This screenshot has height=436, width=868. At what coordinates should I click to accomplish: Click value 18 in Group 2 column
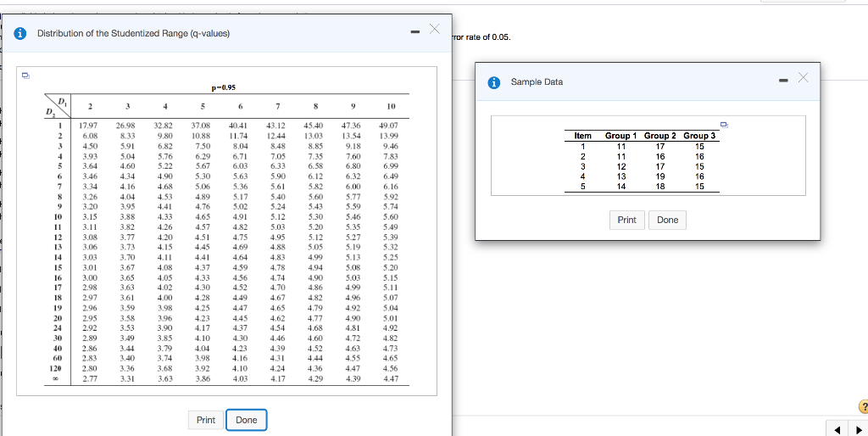(x=660, y=187)
